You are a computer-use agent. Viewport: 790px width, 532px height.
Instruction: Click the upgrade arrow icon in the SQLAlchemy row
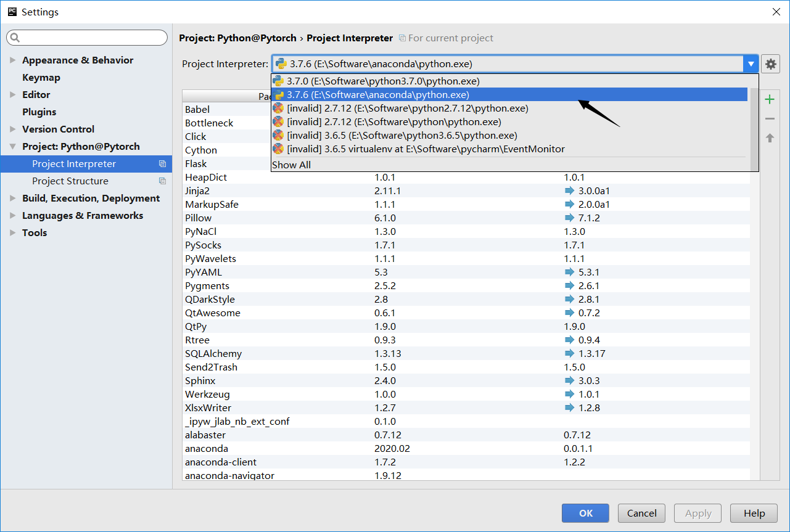(x=569, y=353)
